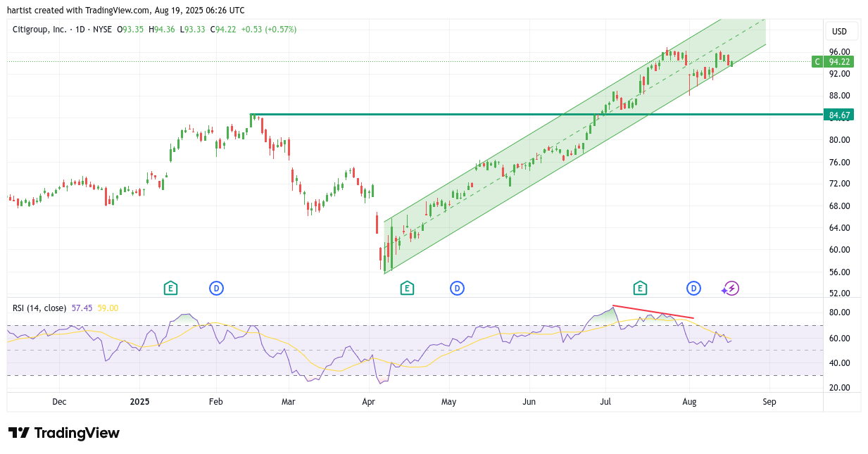Click the 68.00 price scale label
868x454 pixels.
[839, 206]
